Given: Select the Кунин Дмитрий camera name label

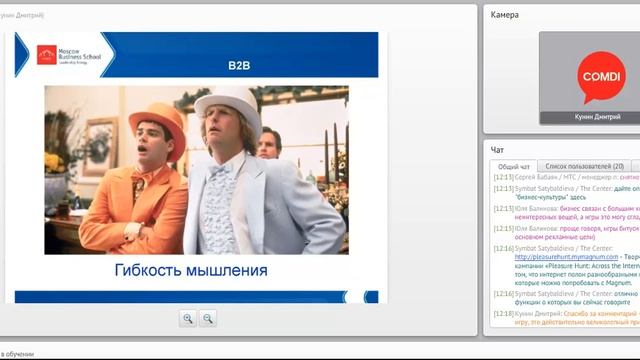Looking at the screenshot, I should coord(598,117).
